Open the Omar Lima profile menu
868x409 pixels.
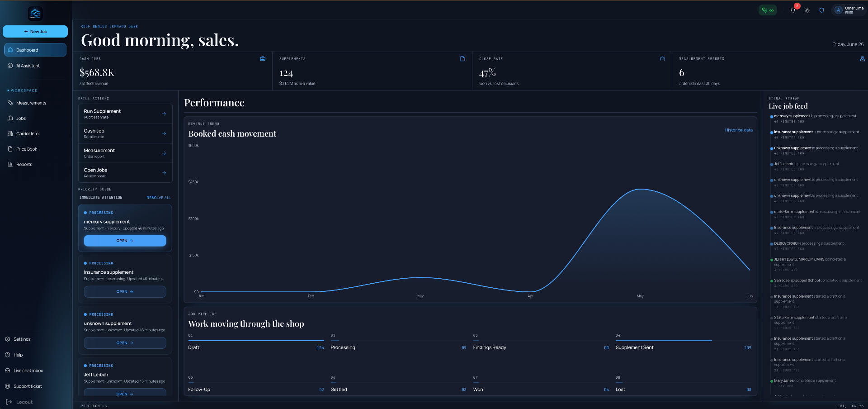click(849, 10)
